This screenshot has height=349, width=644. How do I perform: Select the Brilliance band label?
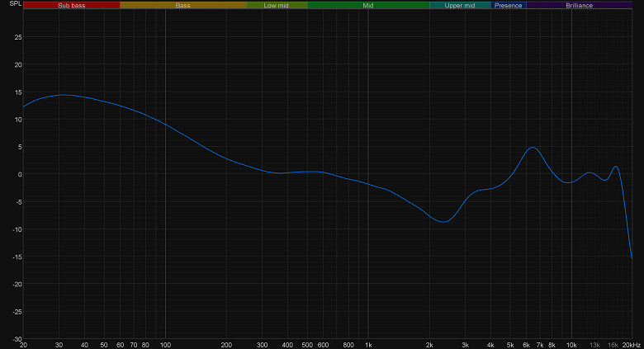coord(579,5)
